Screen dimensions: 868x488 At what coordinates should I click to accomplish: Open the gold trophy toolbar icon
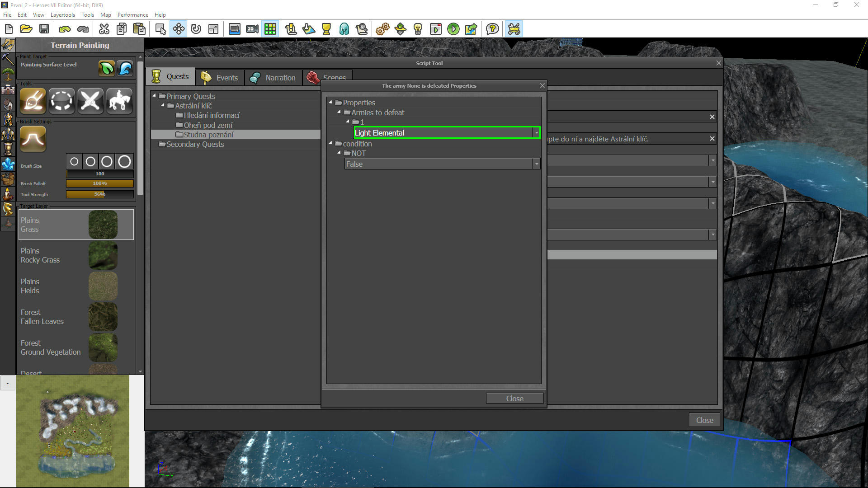point(326,29)
